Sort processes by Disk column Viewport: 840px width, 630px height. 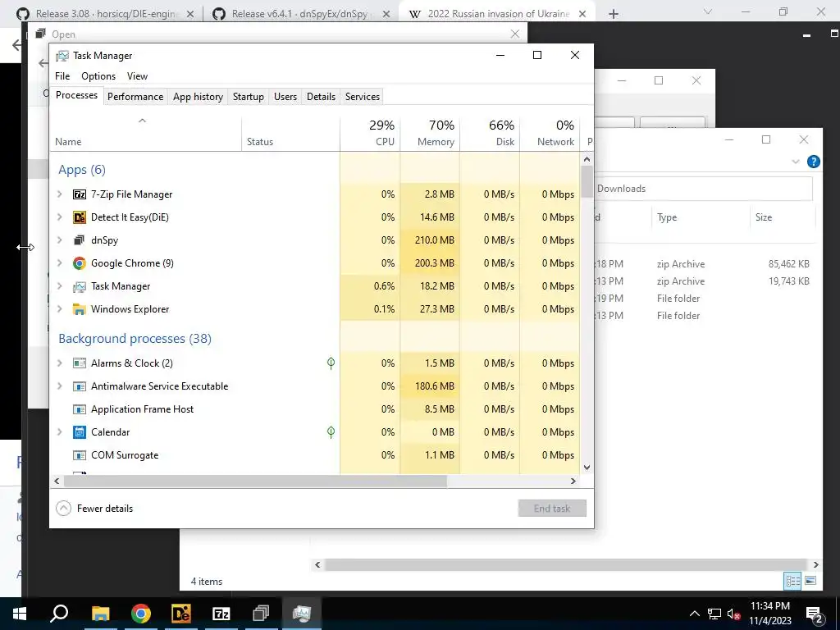[x=490, y=133]
